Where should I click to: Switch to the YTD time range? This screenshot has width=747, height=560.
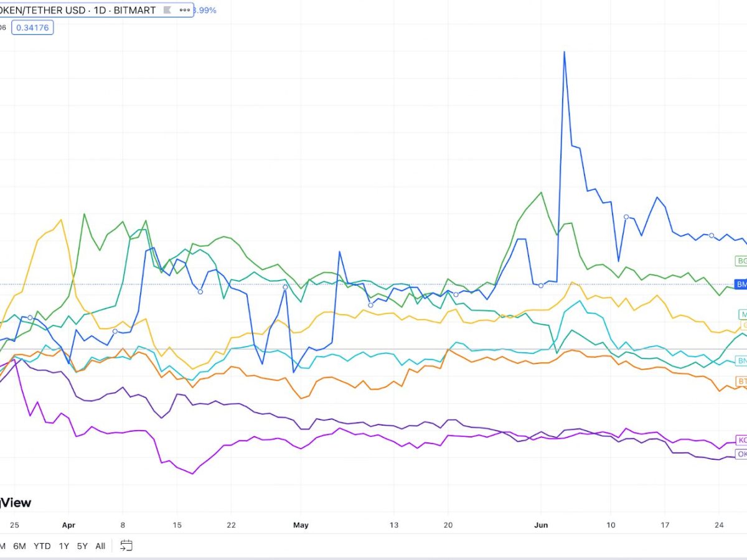point(42,546)
